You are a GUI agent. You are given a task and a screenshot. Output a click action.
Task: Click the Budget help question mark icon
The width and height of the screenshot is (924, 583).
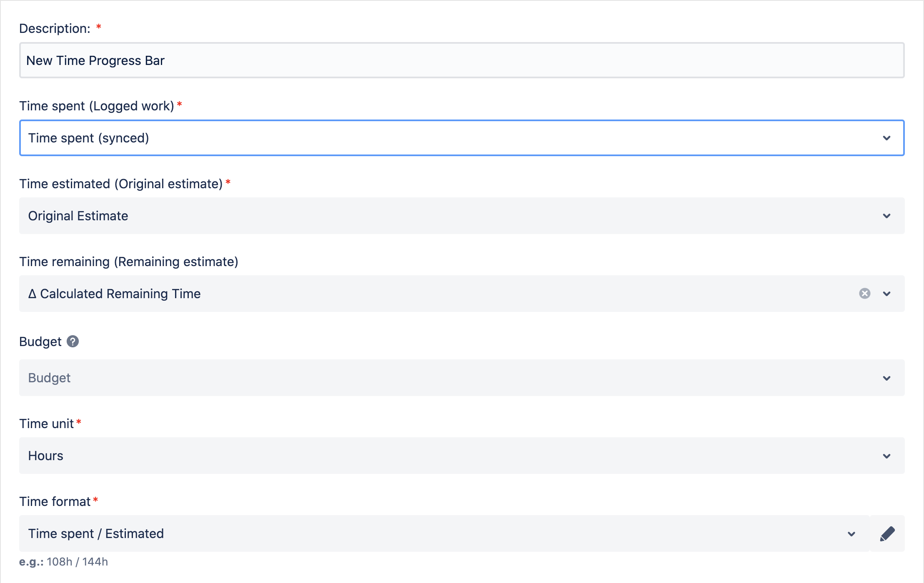(x=73, y=341)
